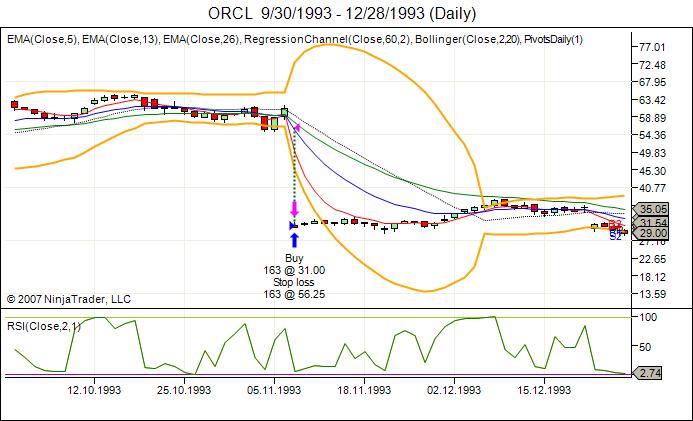
Task: Click the 54.36 price axis label
Action: (x=652, y=135)
